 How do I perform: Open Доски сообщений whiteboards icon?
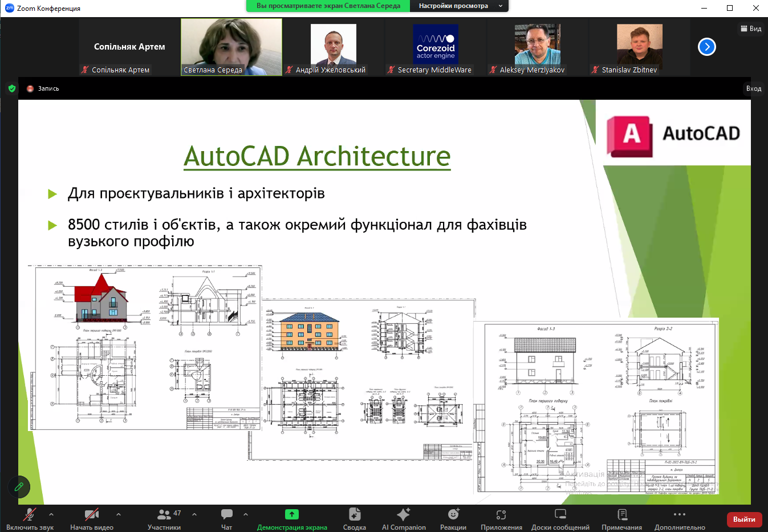tap(560, 514)
